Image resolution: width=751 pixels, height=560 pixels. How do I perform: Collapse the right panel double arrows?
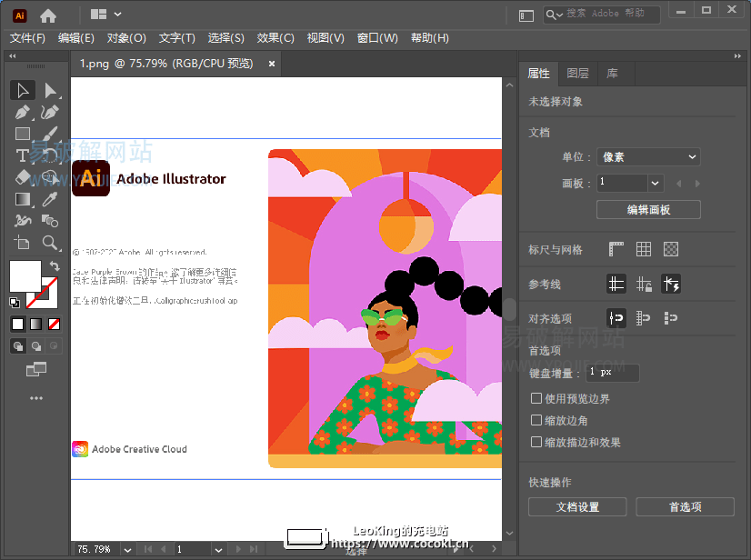[737, 56]
